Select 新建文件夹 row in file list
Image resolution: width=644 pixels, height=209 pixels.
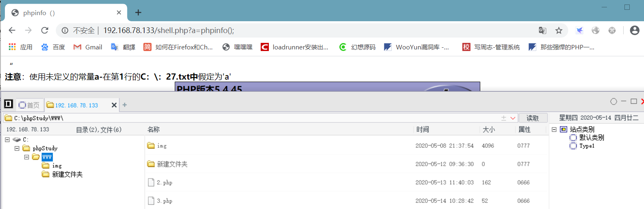point(346,164)
